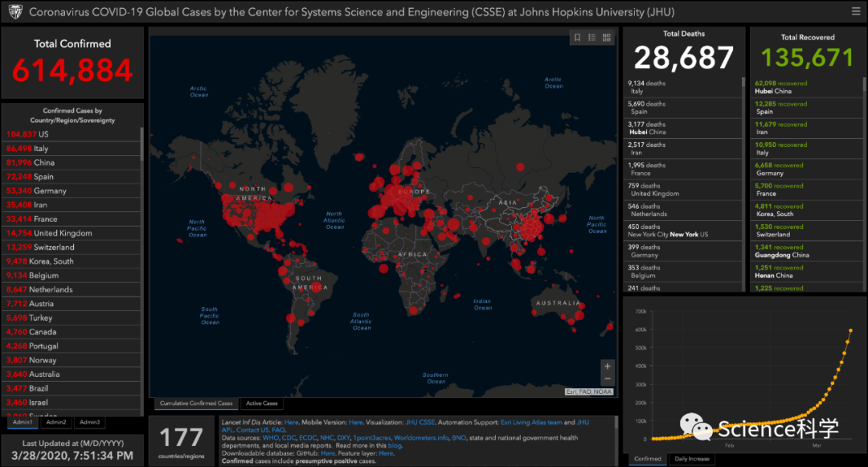The image size is (868, 467).
Task: Open the Mobile Version Here link
Action: click(x=355, y=422)
